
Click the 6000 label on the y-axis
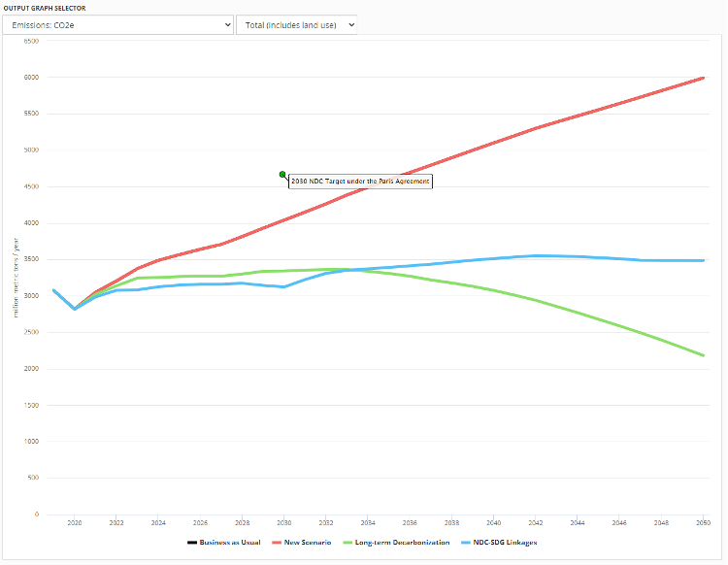(31, 77)
